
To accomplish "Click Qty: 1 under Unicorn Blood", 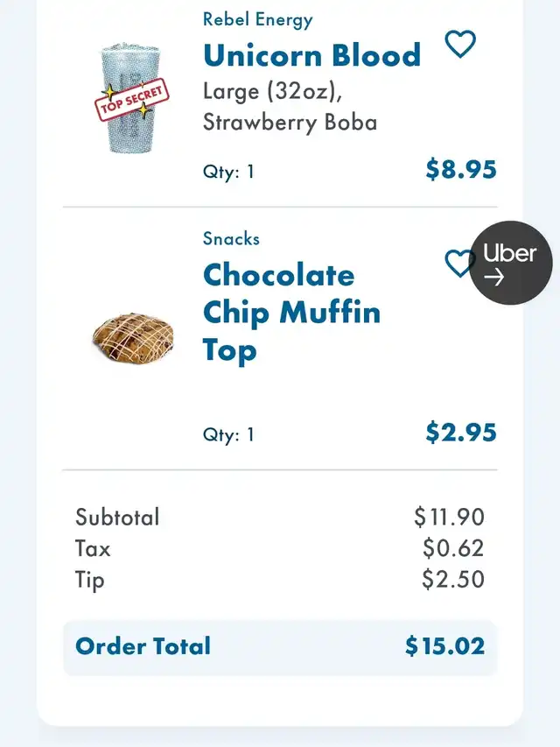I will [228, 172].
